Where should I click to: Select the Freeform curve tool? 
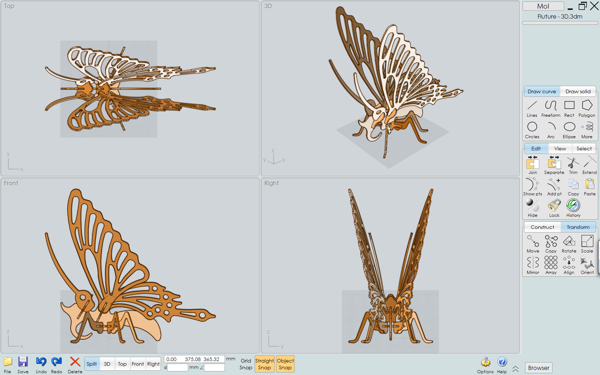click(550, 108)
